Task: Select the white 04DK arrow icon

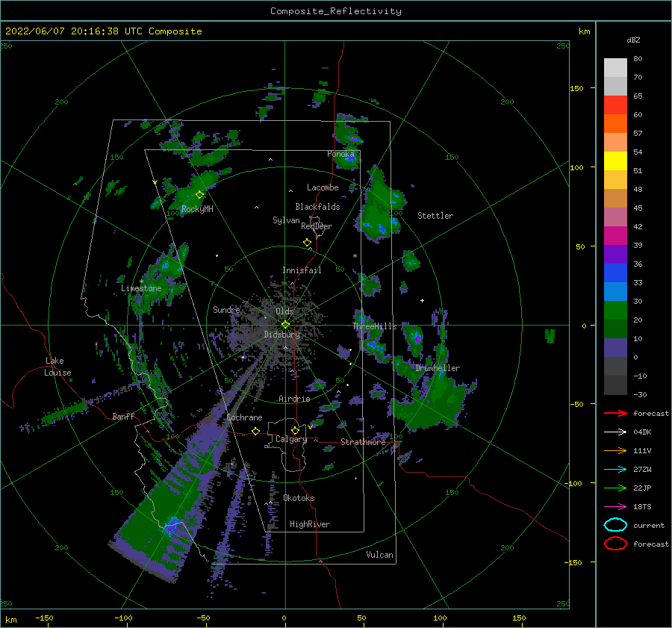Action: (615, 432)
